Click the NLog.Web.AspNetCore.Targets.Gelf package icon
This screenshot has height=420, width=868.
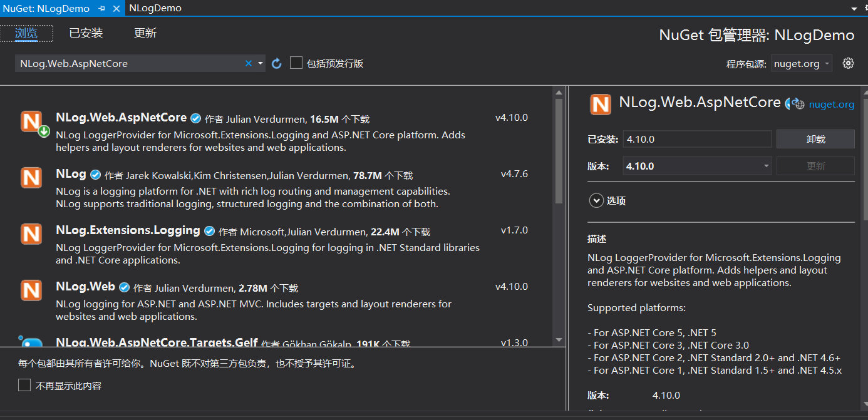coord(31,342)
